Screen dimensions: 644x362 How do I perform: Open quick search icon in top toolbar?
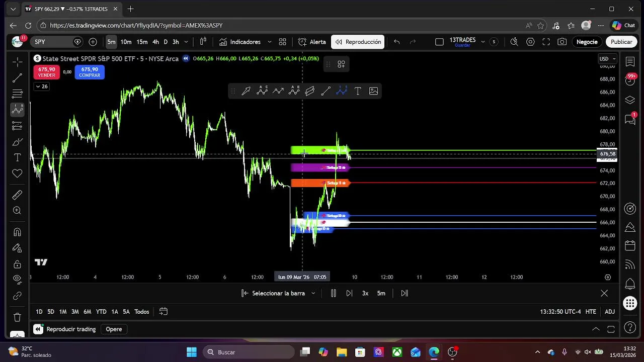point(514,42)
